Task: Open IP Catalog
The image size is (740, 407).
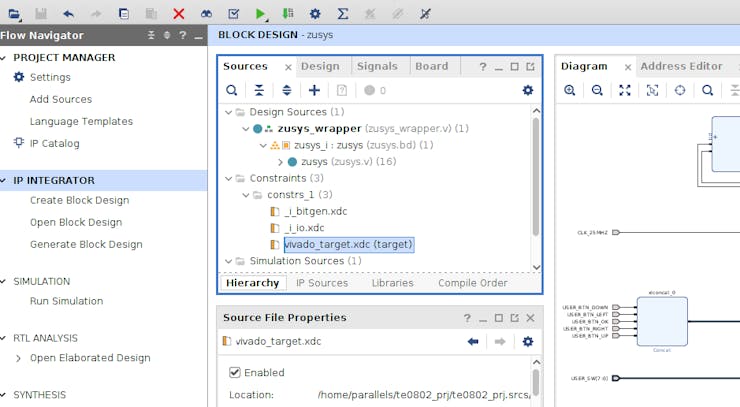Action: [55, 144]
